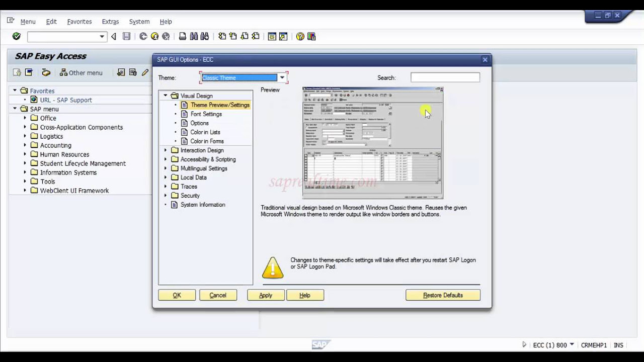Click the Find Next binoculars icon
Screen dimensions: 644x362
tap(205, 36)
